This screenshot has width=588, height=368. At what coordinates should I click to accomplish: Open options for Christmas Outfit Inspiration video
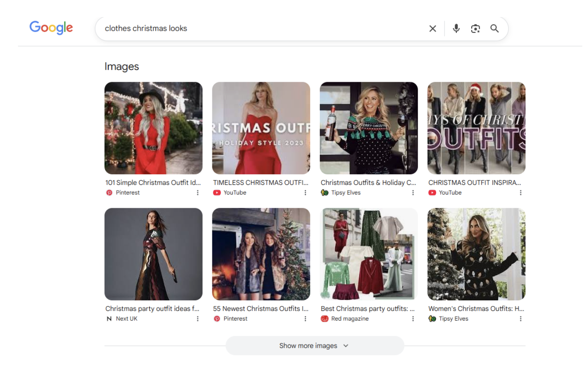point(520,193)
